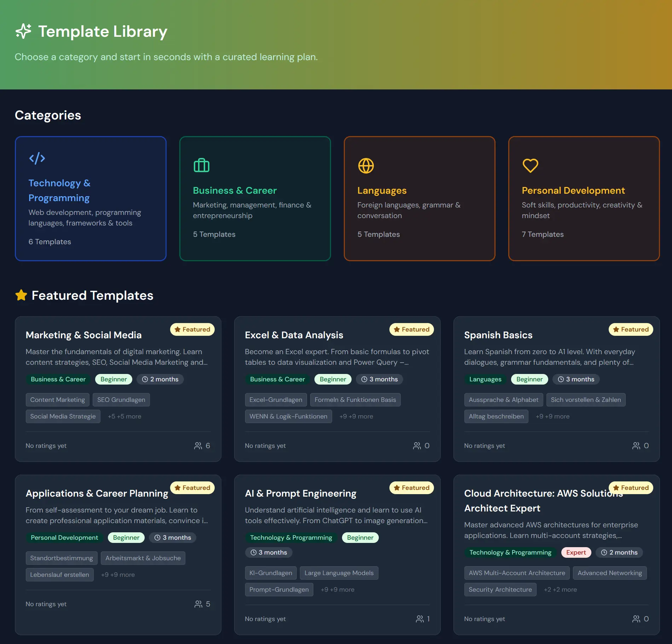Click clock icon in Applications card's 3 months badge

157,538
